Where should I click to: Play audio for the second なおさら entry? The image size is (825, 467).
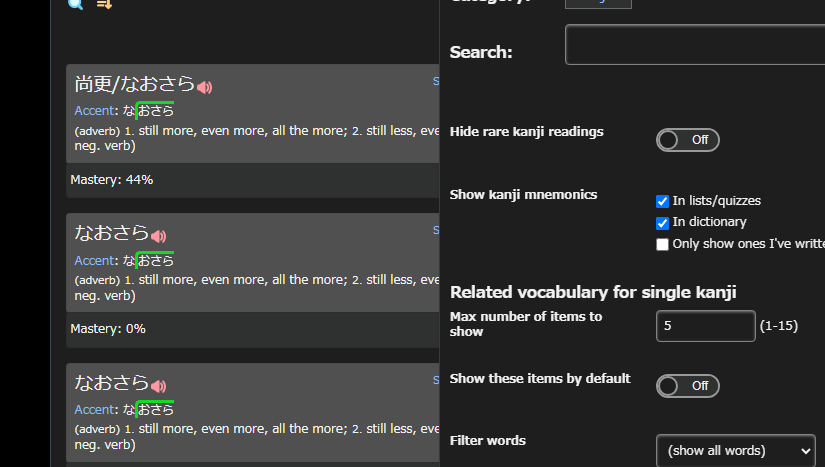[158, 237]
